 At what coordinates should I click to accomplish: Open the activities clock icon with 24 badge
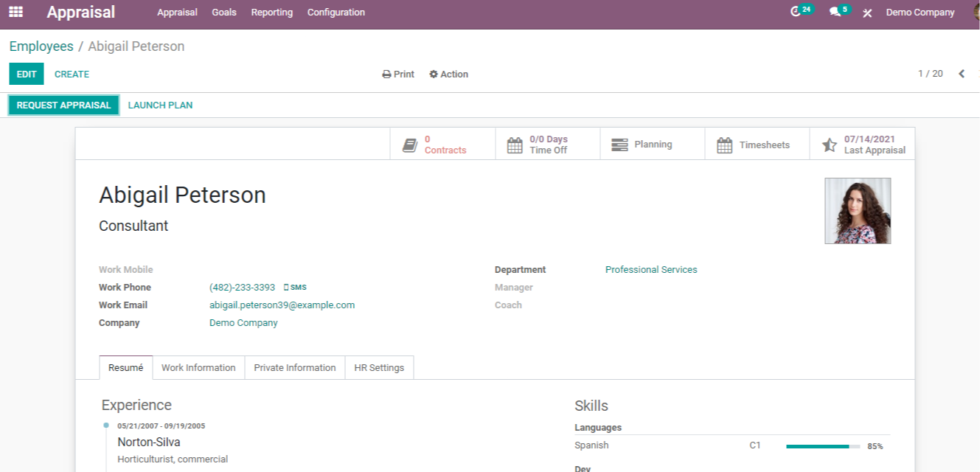[796, 12]
